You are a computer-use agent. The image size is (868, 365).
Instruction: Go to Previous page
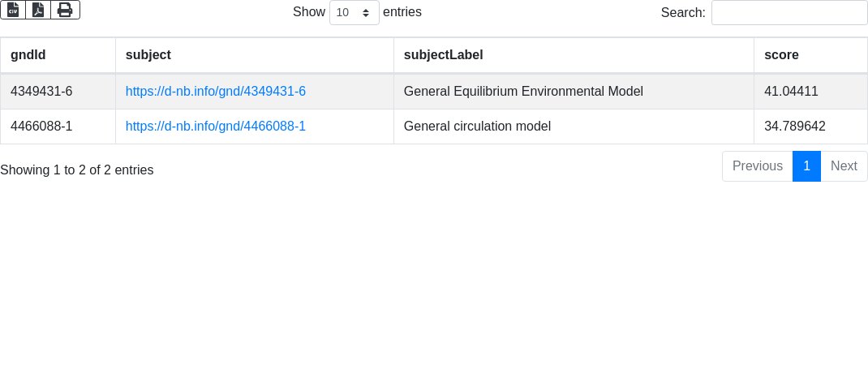pos(758,166)
